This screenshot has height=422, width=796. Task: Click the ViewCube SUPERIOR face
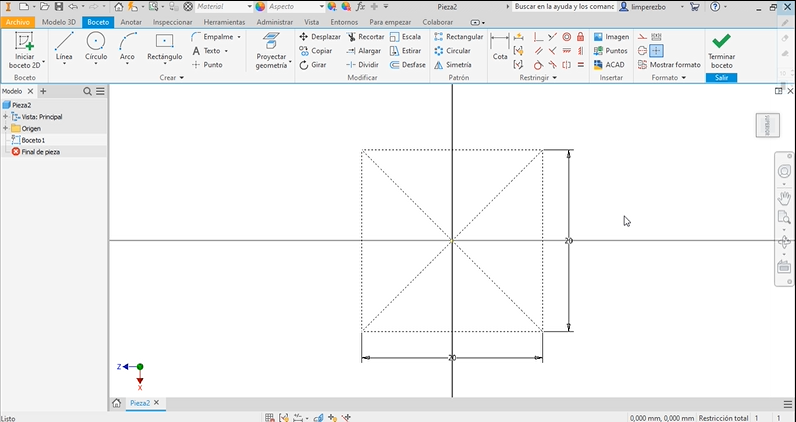(x=768, y=125)
